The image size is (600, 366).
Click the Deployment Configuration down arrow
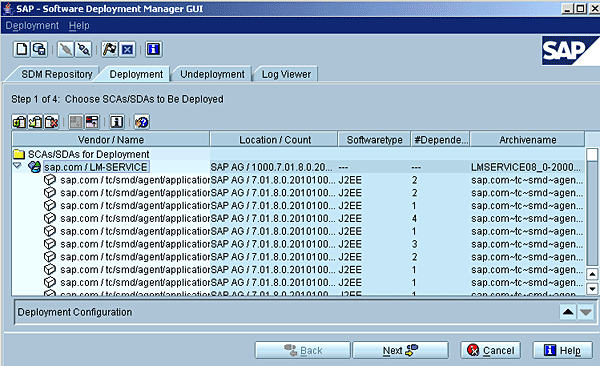coord(585,312)
